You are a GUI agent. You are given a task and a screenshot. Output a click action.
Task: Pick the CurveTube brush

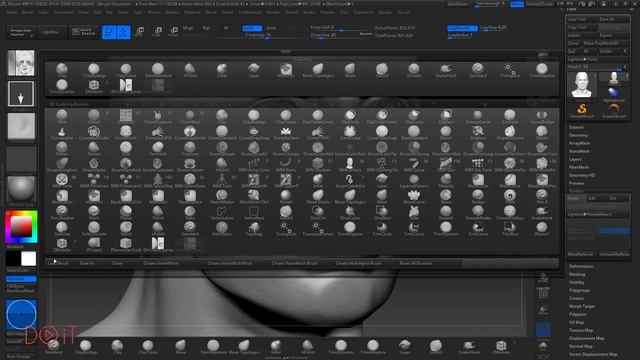coord(350,133)
